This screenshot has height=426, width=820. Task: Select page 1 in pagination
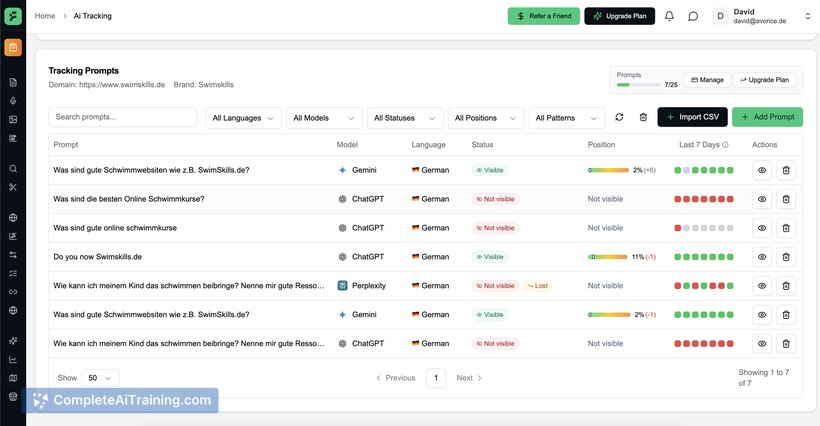pyautogui.click(x=436, y=378)
